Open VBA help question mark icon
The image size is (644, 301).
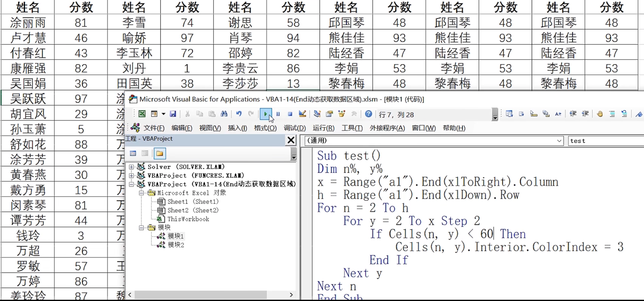[368, 114]
